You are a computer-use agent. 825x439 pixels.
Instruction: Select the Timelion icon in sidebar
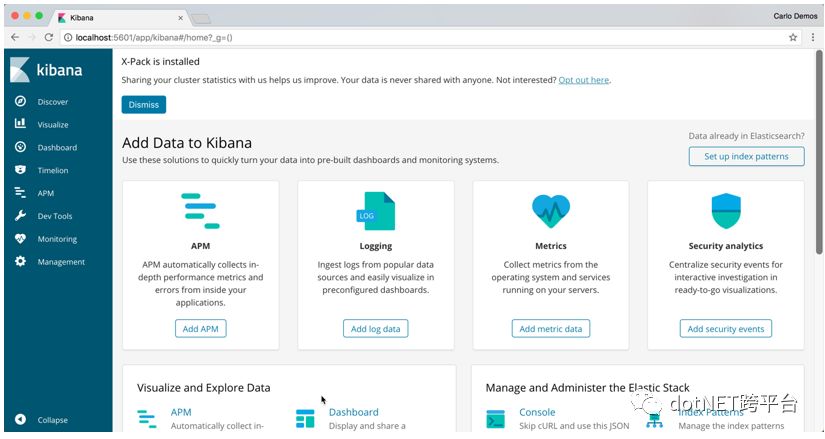click(x=20, y=169)
